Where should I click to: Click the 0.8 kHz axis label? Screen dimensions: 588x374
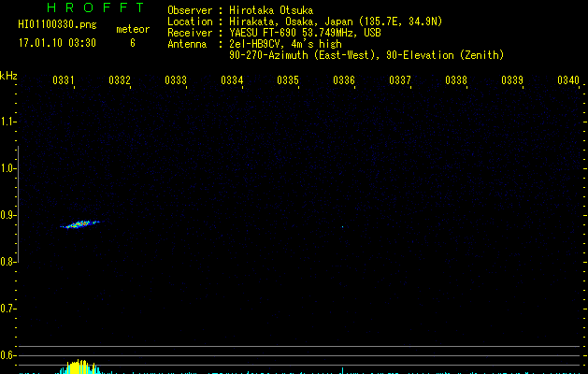pos(7,262)
